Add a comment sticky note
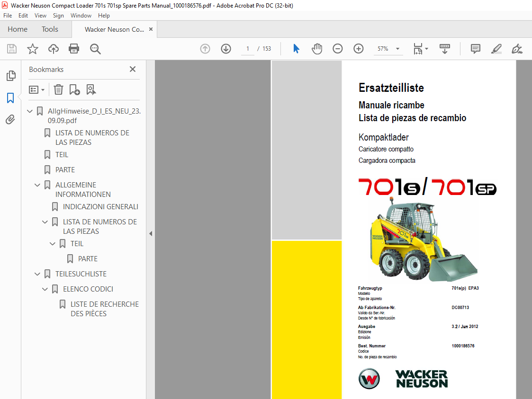Viewport: 532px width, 399px height. click(x=476, y=49)
